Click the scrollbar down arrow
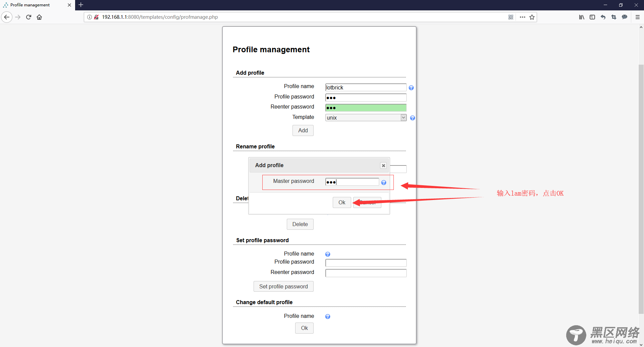 tap(641, 344)
